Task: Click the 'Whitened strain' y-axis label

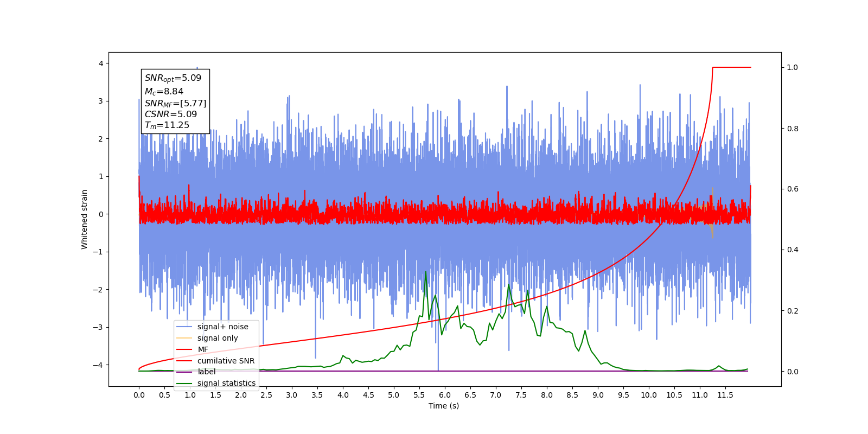Action: pos(85,219)
